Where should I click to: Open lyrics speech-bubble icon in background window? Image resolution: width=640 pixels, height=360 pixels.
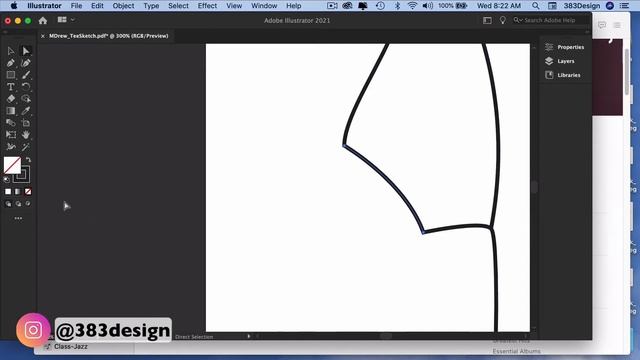pos(602,25)
